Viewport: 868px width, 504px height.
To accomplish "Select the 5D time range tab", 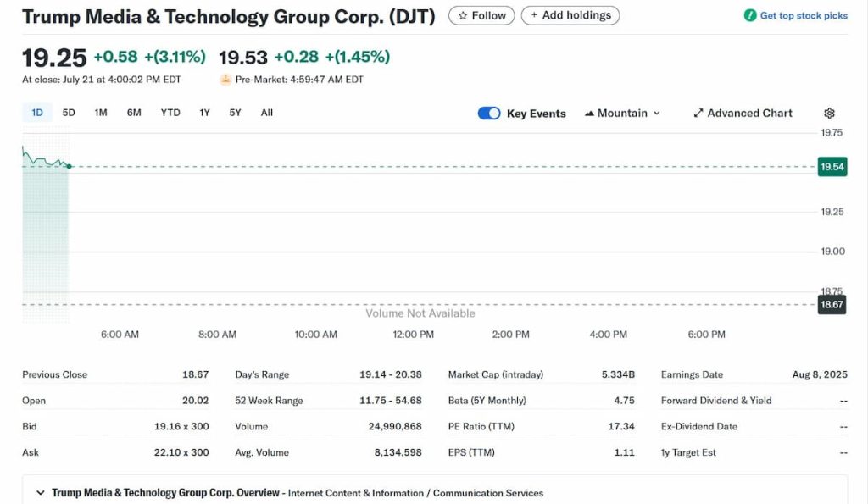I will click(x=69, y=113).
